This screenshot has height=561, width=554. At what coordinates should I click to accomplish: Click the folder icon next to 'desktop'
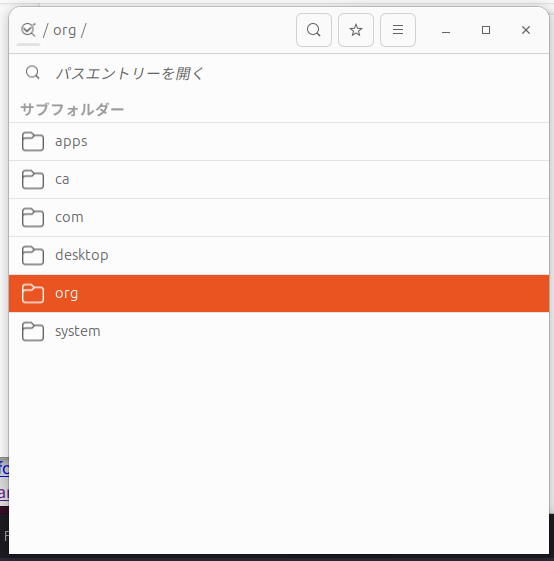(x=33, y=255)
